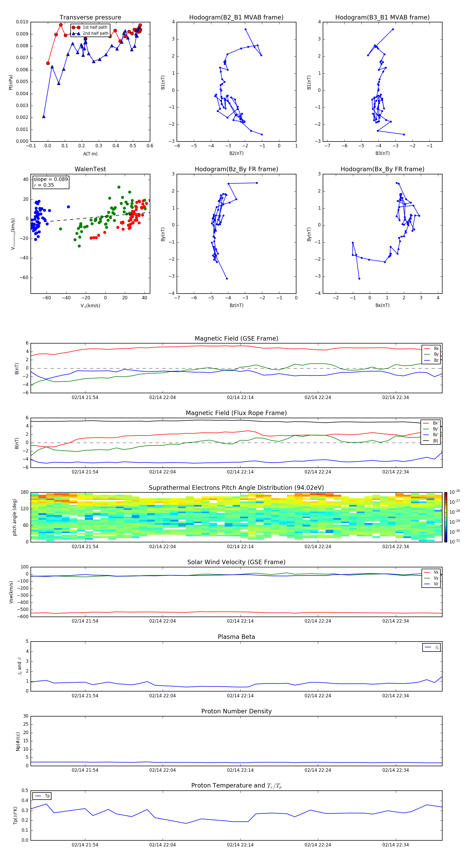Select the "Hodogram(B2_B1 MVAB frame)" title

pos(236,18)
